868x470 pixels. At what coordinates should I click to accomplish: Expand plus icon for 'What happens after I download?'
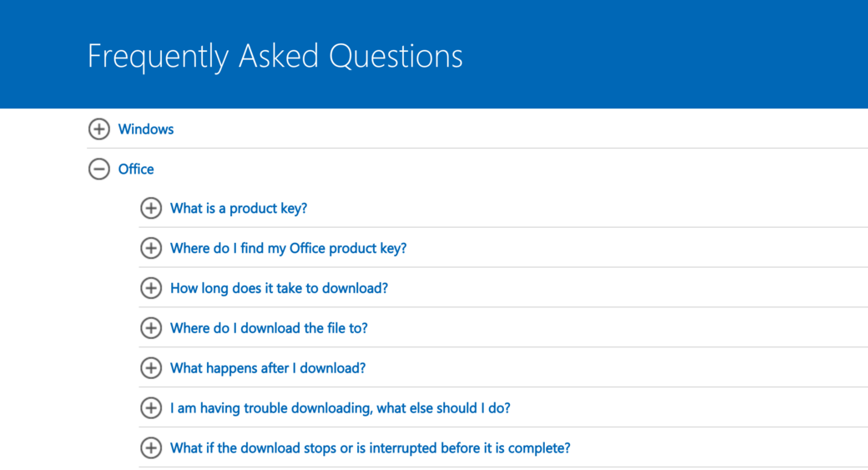[151, 369]
